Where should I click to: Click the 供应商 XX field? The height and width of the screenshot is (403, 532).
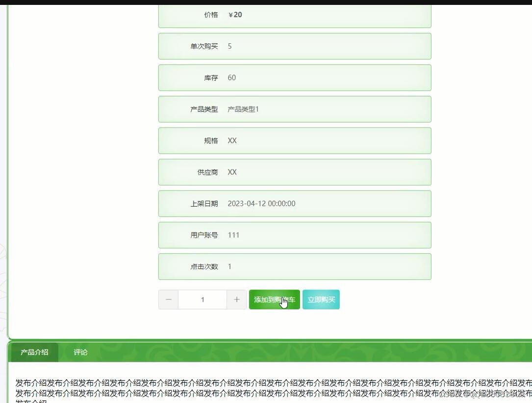coord(294,172)
